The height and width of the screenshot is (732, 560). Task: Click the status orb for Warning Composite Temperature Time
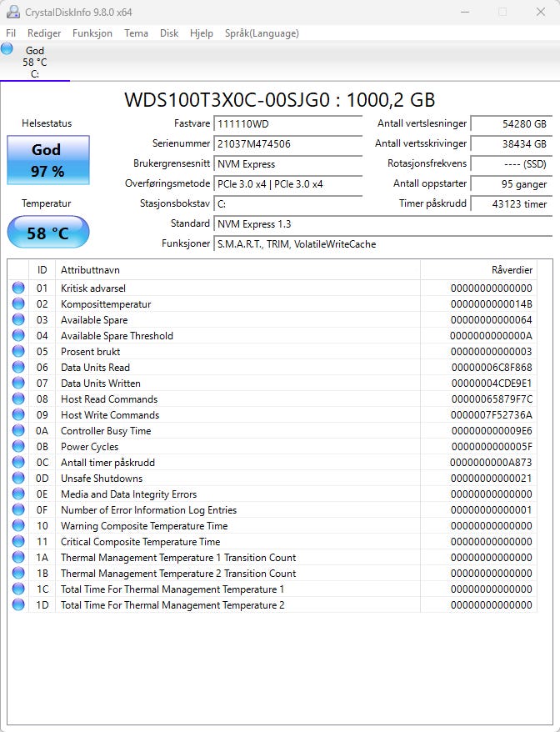[x=18, y=526]
